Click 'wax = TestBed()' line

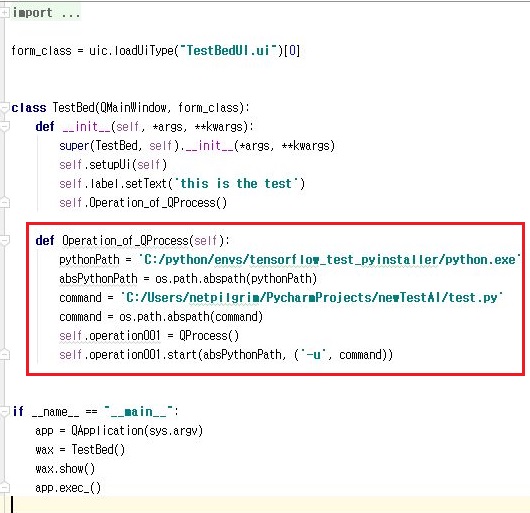80,449
